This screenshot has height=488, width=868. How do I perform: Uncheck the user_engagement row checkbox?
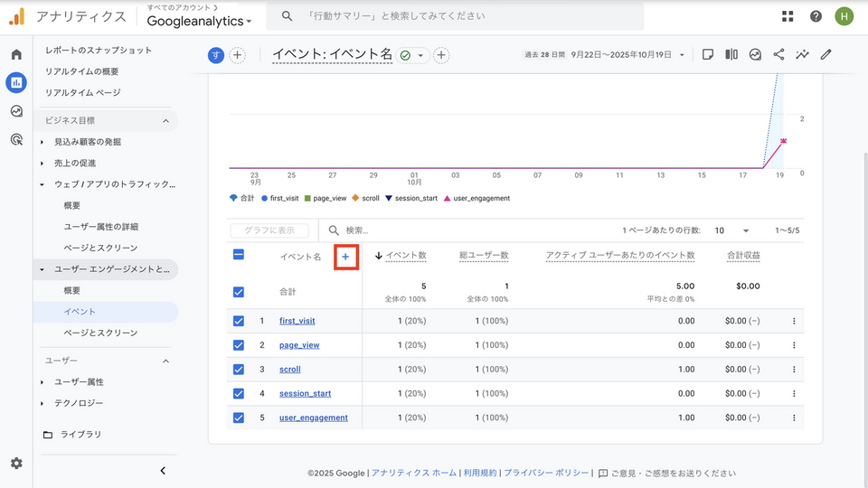pos(239,418)
